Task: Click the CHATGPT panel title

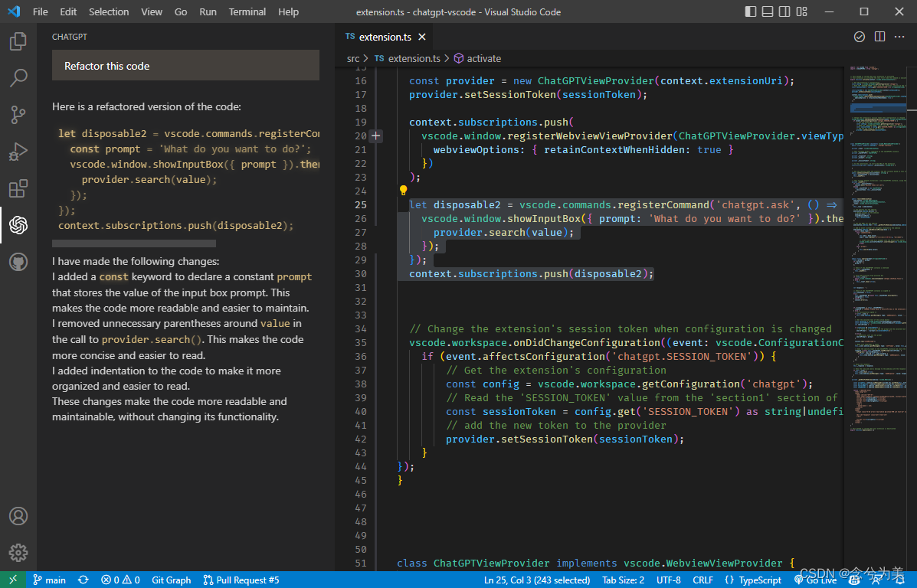Action: click(70, 37)
